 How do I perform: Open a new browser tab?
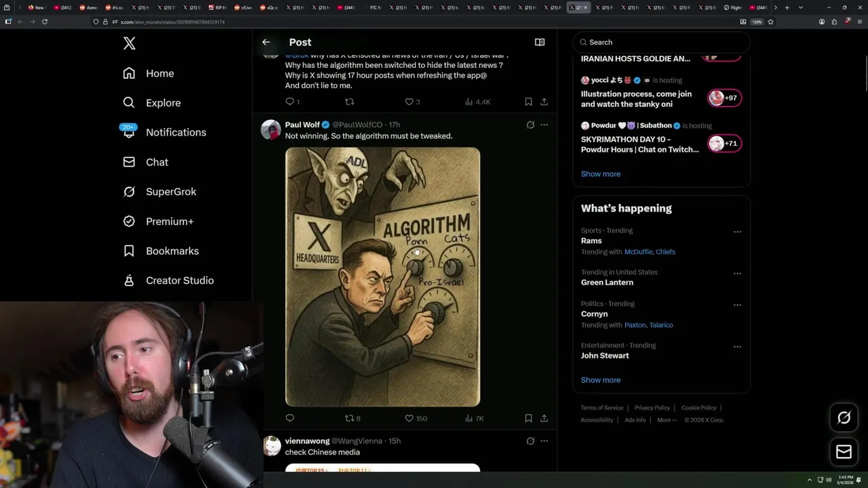coord(787,7)
